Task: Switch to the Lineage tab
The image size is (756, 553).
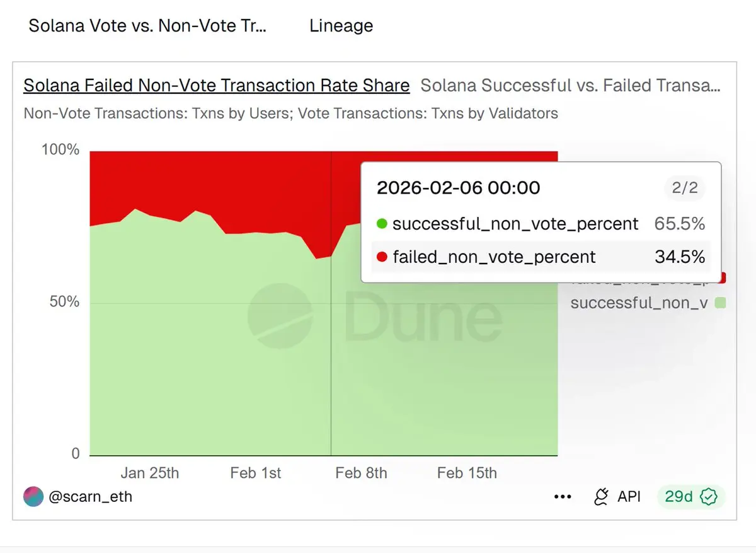Action: 341,26
